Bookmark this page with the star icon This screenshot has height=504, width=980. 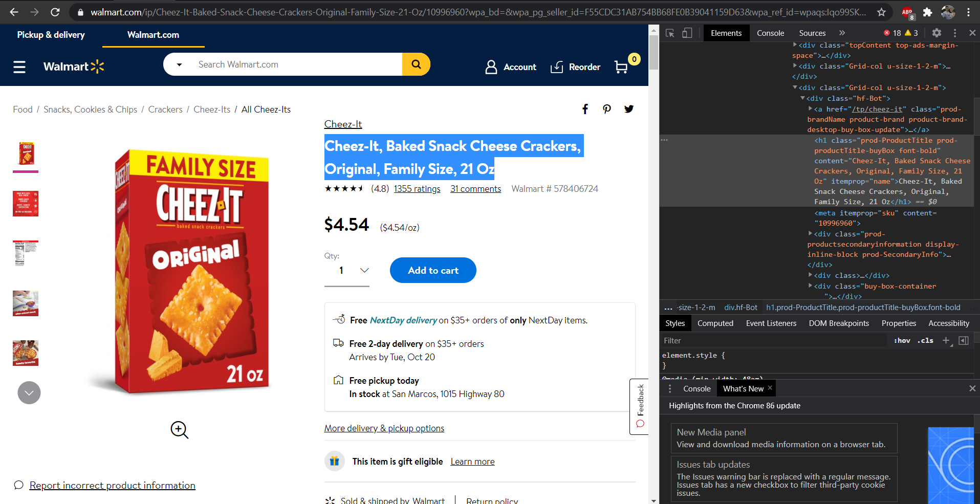(881, 12)
